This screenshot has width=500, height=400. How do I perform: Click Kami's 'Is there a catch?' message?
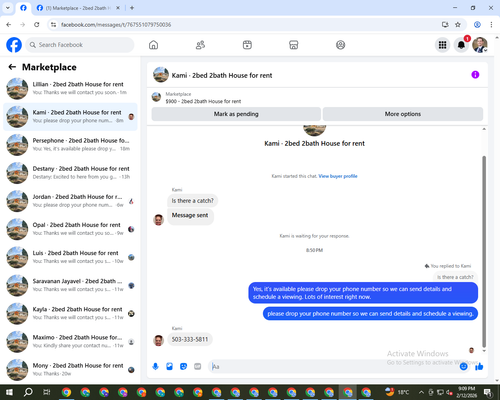[x=192, y=201]
